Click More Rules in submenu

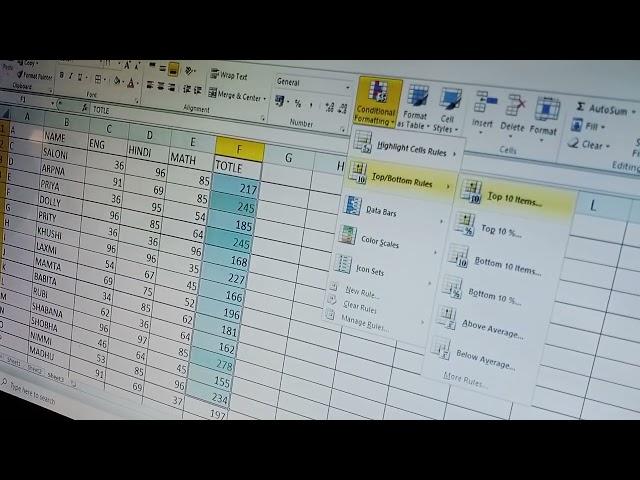(465, 380)
